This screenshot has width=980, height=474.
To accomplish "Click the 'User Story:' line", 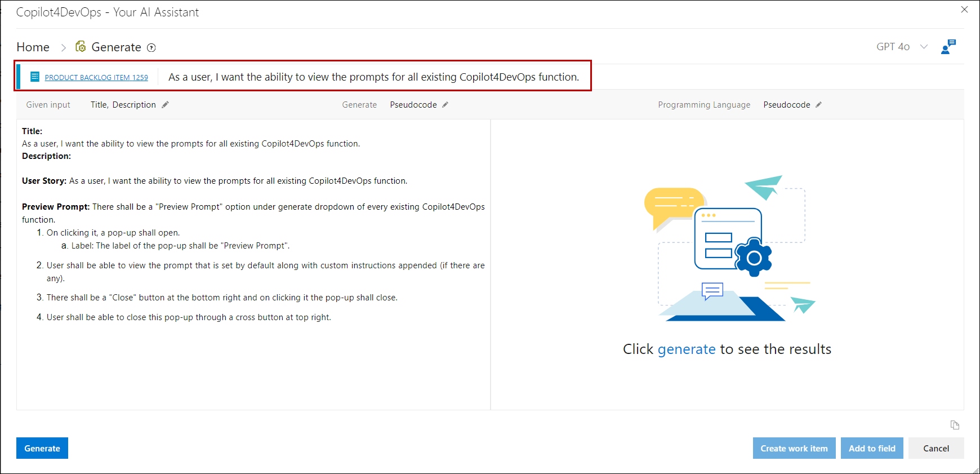I will pyautogui.click(x=215, y=181).
